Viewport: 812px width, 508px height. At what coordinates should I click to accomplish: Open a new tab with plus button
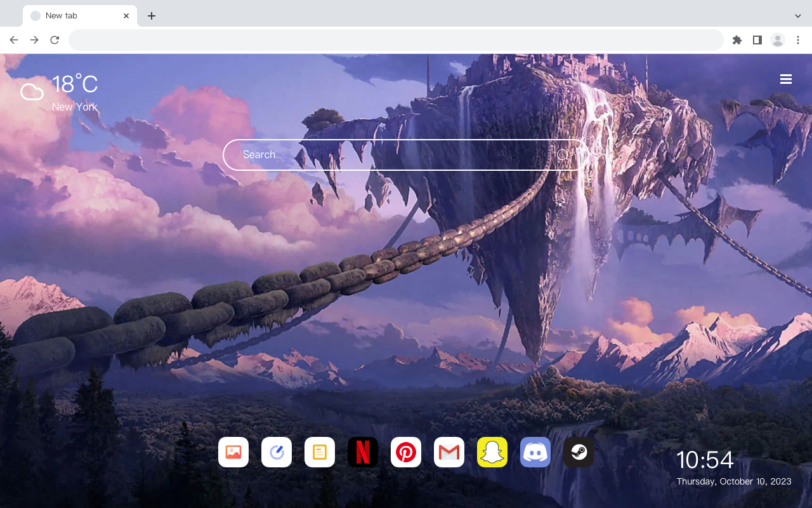click(x=151, y=16)
